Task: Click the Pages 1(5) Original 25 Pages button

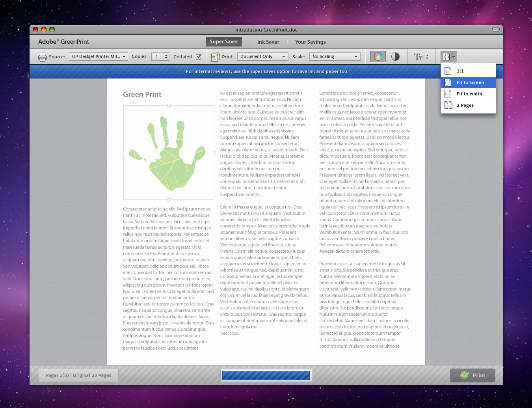Action: point(78,375)
